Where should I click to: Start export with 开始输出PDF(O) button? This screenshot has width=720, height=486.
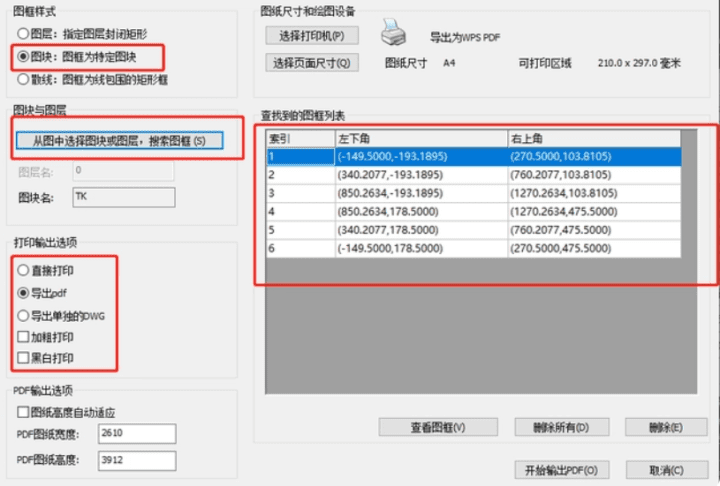pos(560,469)
